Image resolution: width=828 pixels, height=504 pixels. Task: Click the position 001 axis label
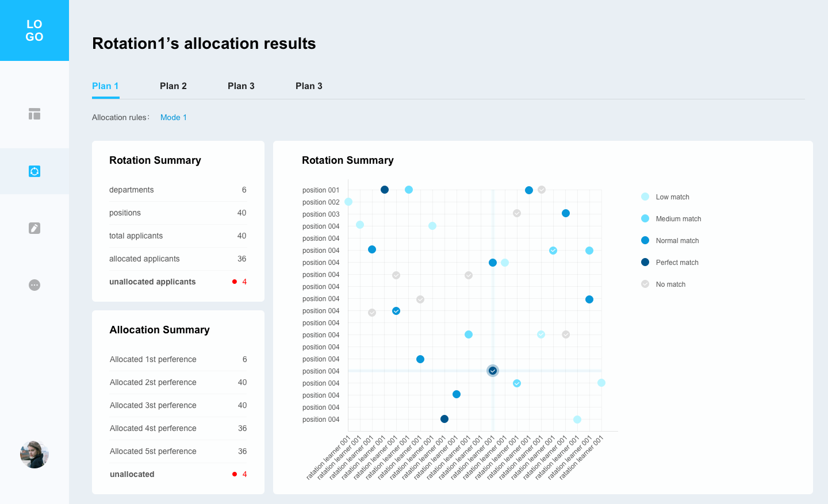321,190
